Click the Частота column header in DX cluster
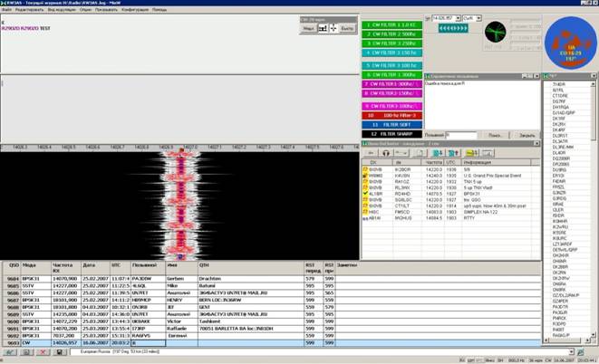This screenshot has width=599, height=364. tap(433, 163)
